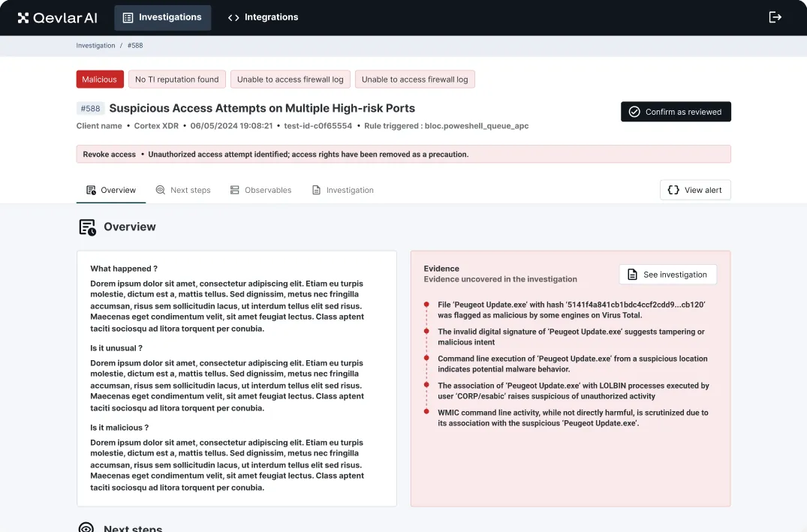Screen dimensions: 807x532
Task: Click the Investigations list icon
Action: [128, 17]
